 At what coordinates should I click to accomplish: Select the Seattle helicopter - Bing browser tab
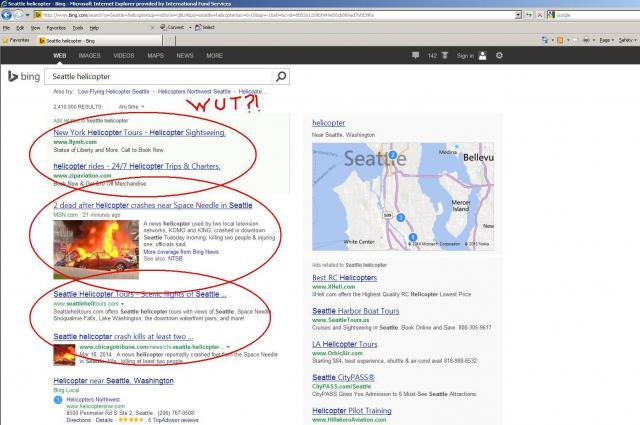100,40
